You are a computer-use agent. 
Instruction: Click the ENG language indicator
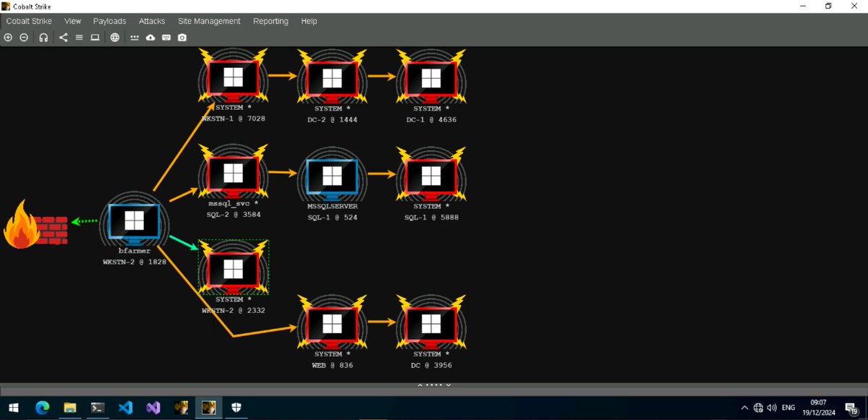[788, 408]
